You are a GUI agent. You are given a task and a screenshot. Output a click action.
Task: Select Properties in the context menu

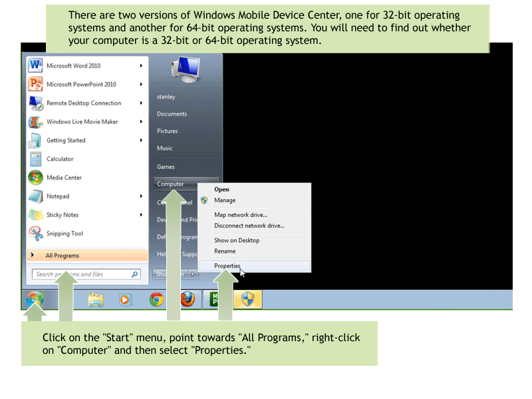point(255,265)
